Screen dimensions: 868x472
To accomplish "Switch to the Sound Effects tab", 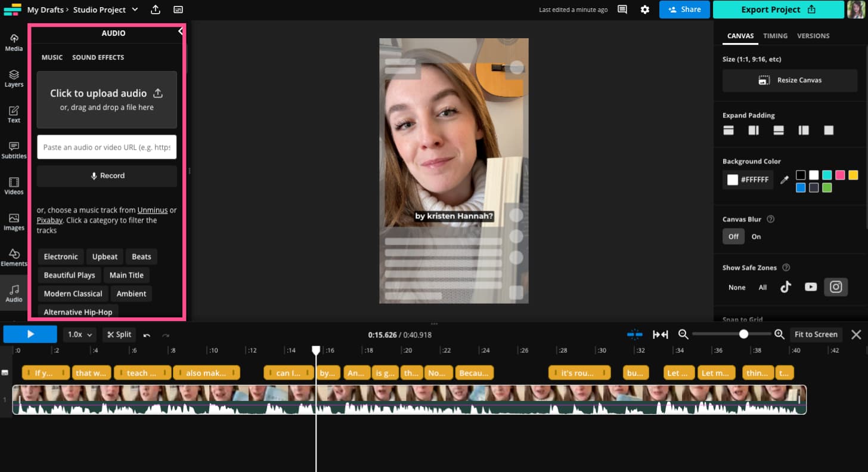I will tap(98, 57).
